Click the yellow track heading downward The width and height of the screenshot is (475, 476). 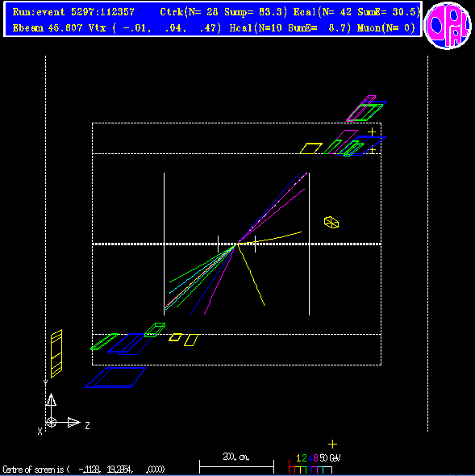point(251,274)
